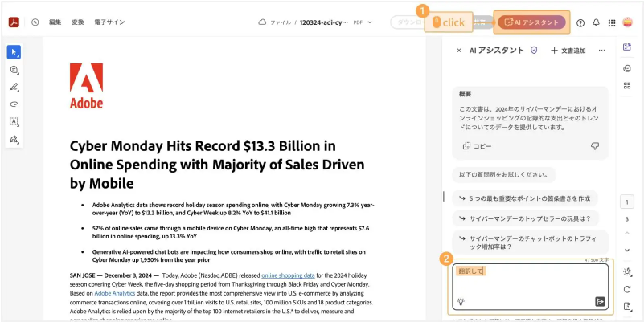This screenshot has width=644, height=322.
Task: Choose the highlighter pen tool
Action: coord(14,87)
